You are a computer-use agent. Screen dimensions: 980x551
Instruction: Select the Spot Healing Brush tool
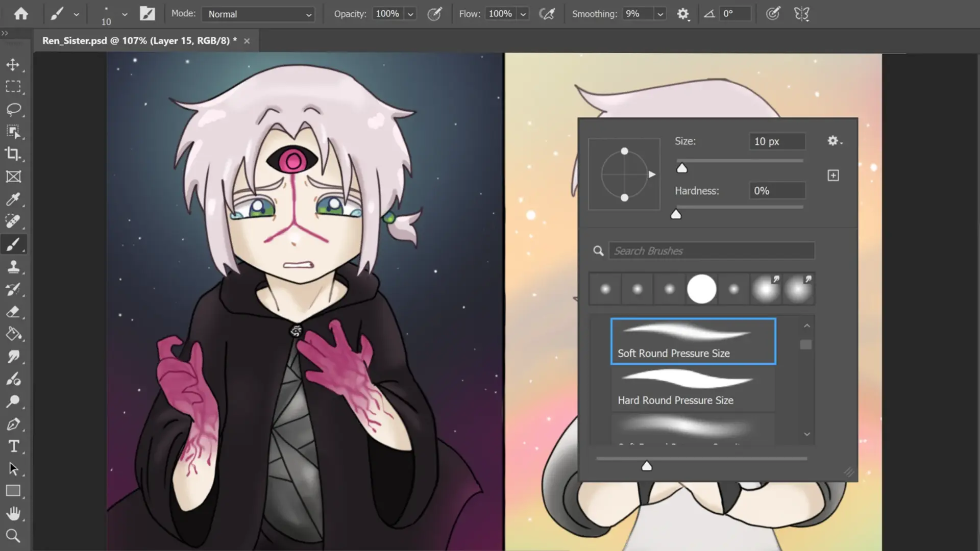pos(13,221)
